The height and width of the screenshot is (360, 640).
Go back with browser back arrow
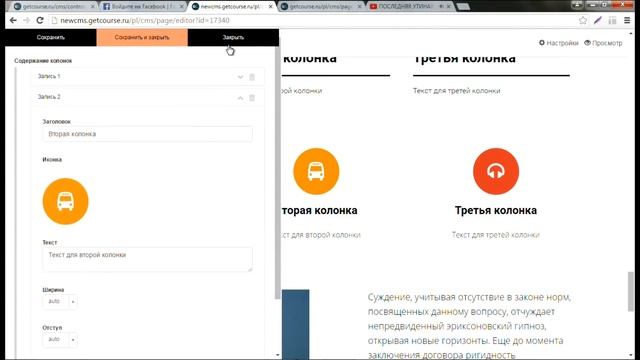tap(13, 20)
